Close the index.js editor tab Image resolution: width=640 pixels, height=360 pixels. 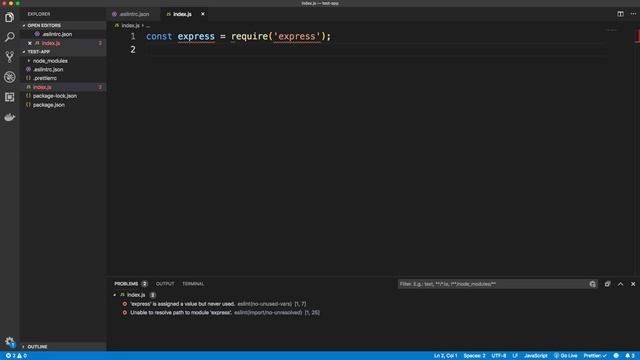coord(202,14)
